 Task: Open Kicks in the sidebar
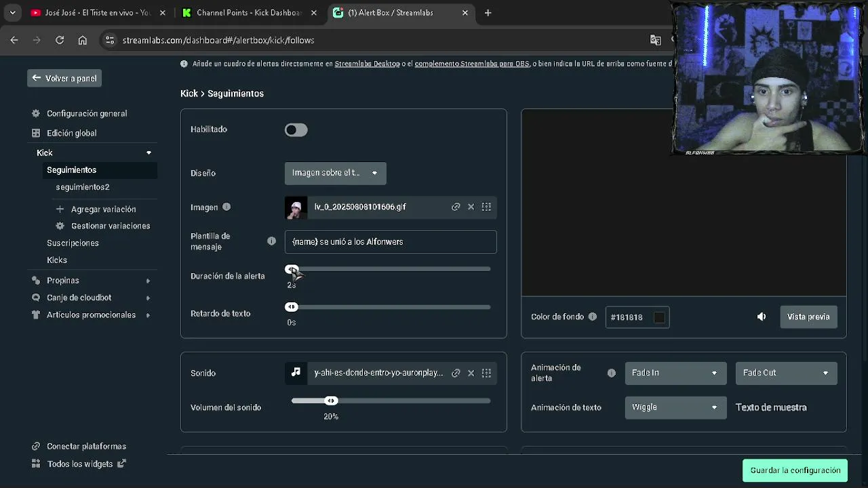pyautogui.click(x=57, y=260)
